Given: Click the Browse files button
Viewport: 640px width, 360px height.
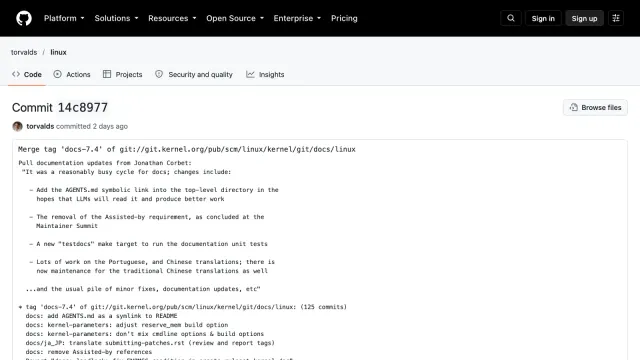Looking at the screenshot, I should tap(595, 107).
